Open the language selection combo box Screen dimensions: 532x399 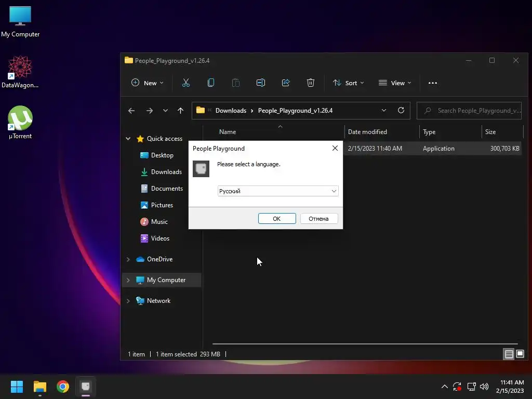[x=278, y=191]
